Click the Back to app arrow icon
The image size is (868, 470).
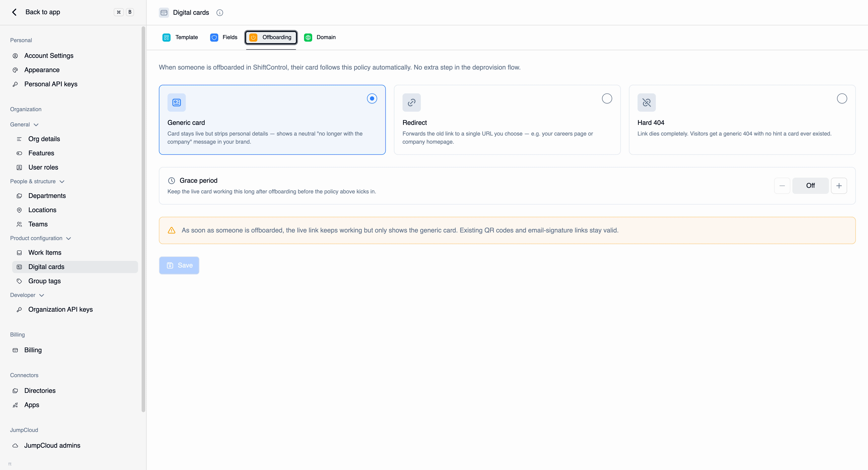coord(14,12)
